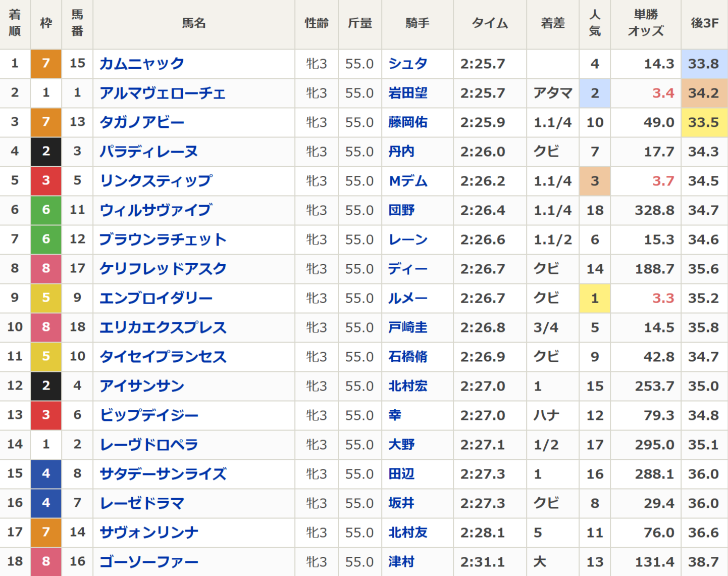
Task: Open horse link カムニャック
Action: 142,64
